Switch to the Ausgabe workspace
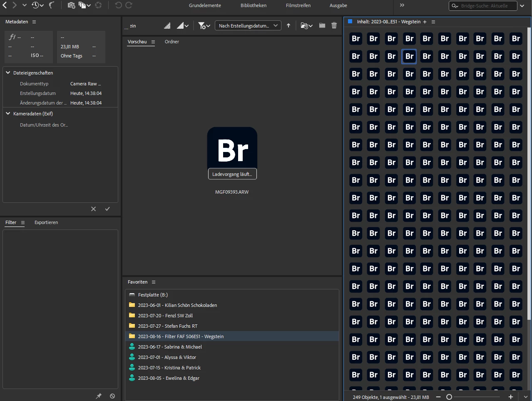 pyautogui.click(x=338, y=6)
